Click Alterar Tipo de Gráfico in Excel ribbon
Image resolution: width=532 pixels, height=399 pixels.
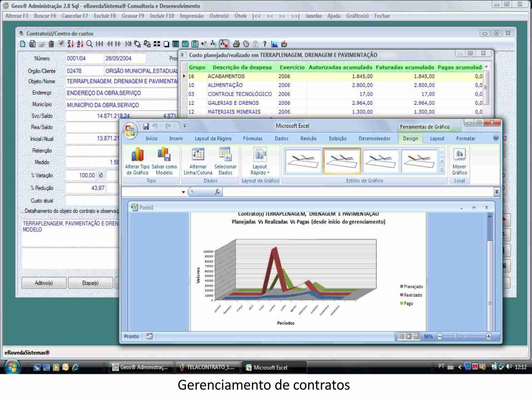(137, 161)
